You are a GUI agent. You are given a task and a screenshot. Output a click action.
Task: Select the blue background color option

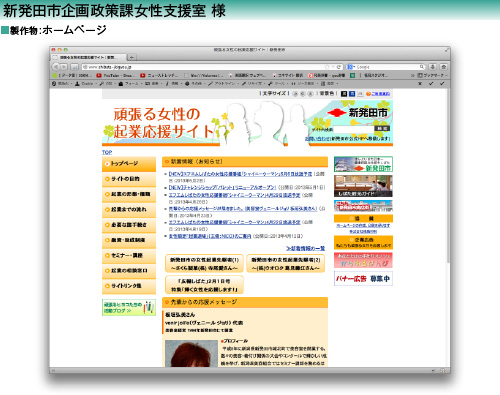point(352,94)
